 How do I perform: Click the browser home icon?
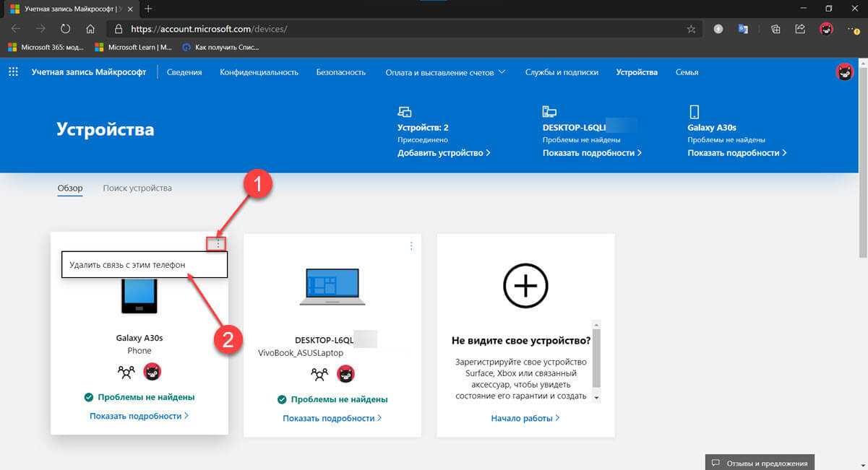90,29
